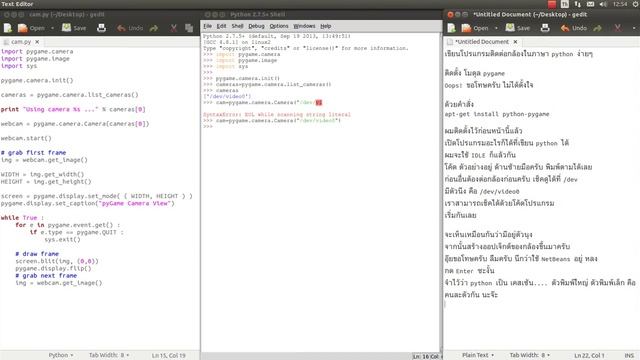The height and width of the screenshot is (360, 640).
Task: Create new document in cam.py gedit window
Action: (x=8, y=28)
